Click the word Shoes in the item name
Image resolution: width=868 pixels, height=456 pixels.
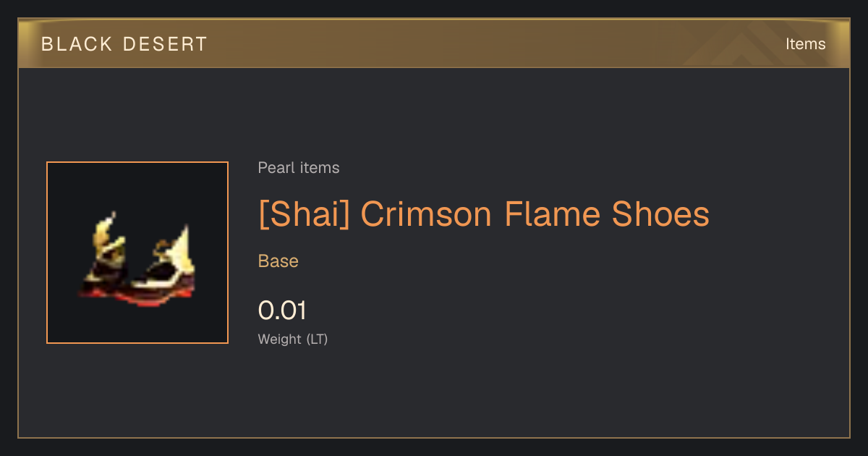[x=661, y=214]
